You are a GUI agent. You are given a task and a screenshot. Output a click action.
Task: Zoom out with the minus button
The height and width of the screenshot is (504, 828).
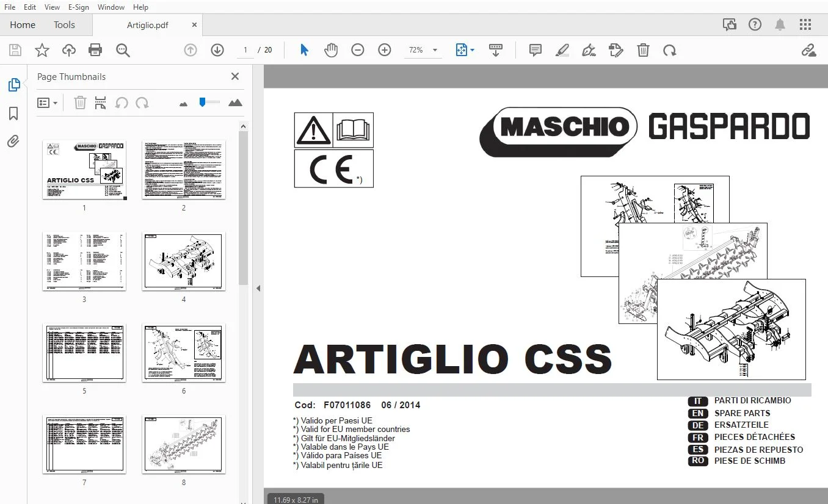(358, 50)
